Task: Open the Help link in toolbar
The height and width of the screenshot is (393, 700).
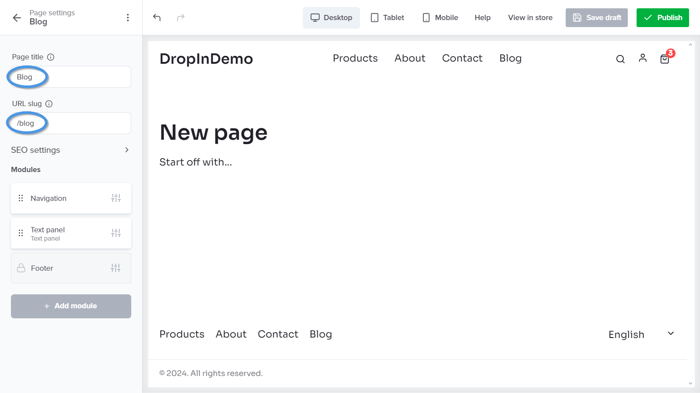Action: (x=483, y=18)
